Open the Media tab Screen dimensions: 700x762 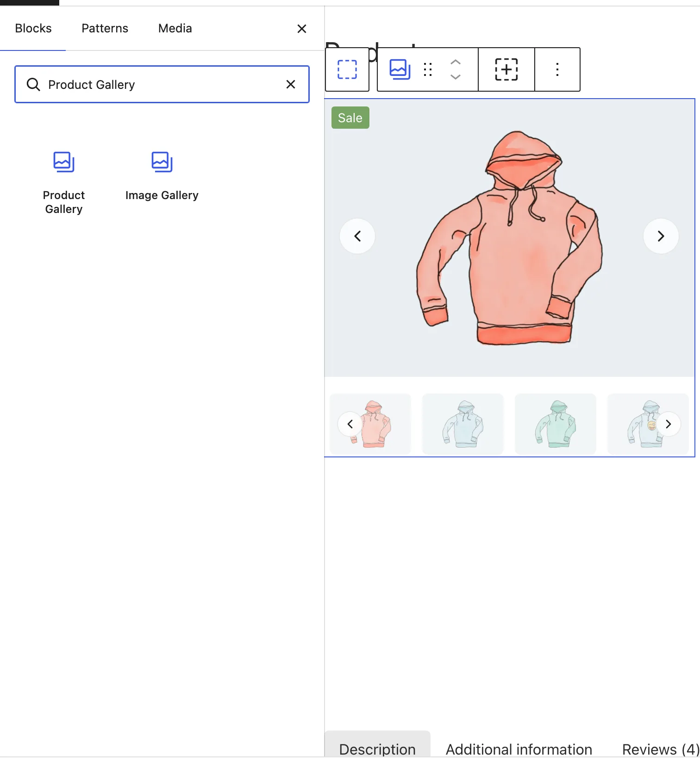(175, 29)
